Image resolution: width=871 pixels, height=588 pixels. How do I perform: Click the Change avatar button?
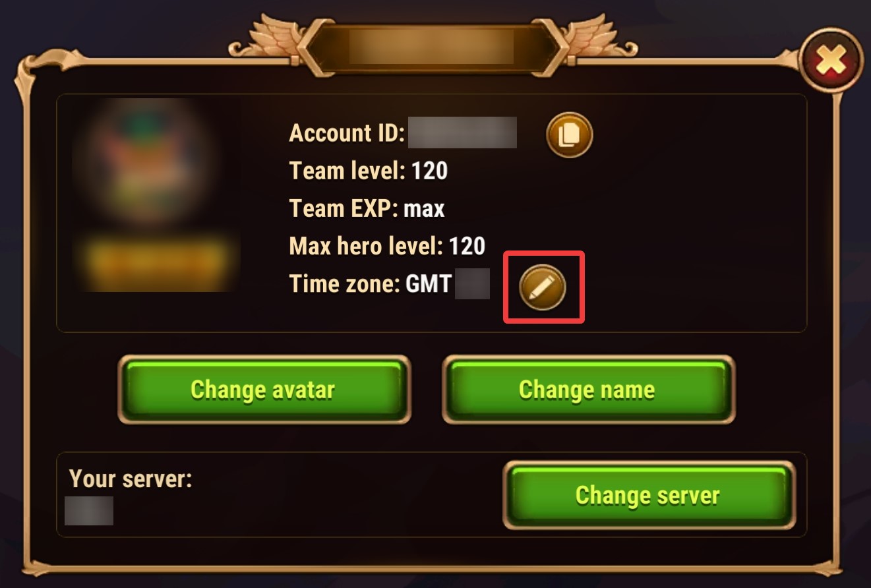tap(264, 390)
